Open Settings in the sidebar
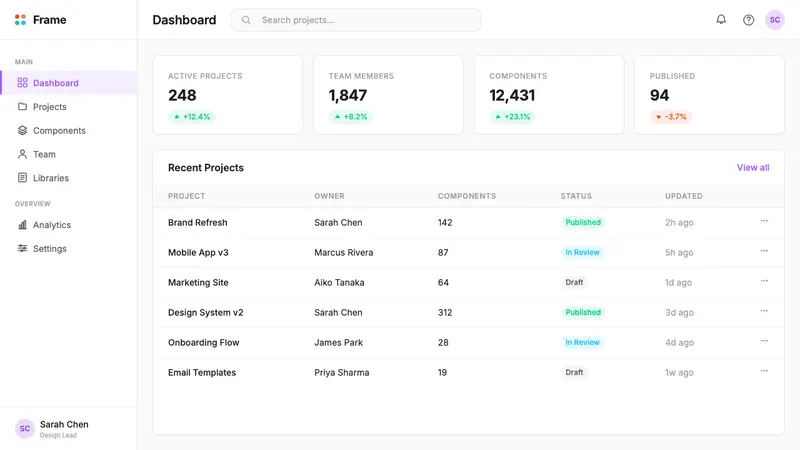This screenshot has width=800, height=450. [x=69, y=248]
